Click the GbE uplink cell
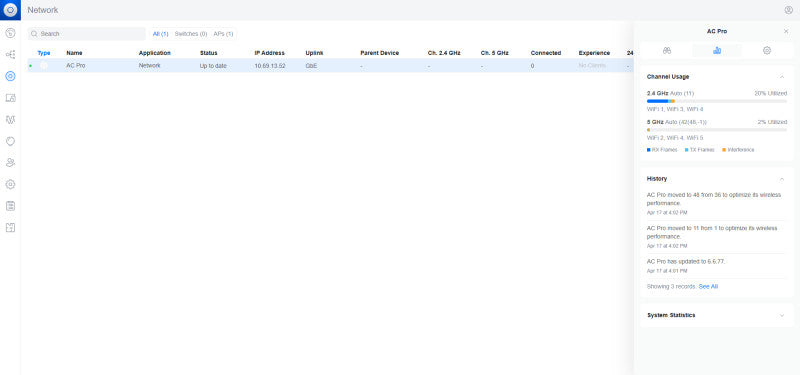Image resolution: width=800 pixels, height=375 pixels. (x=311, y=66)
